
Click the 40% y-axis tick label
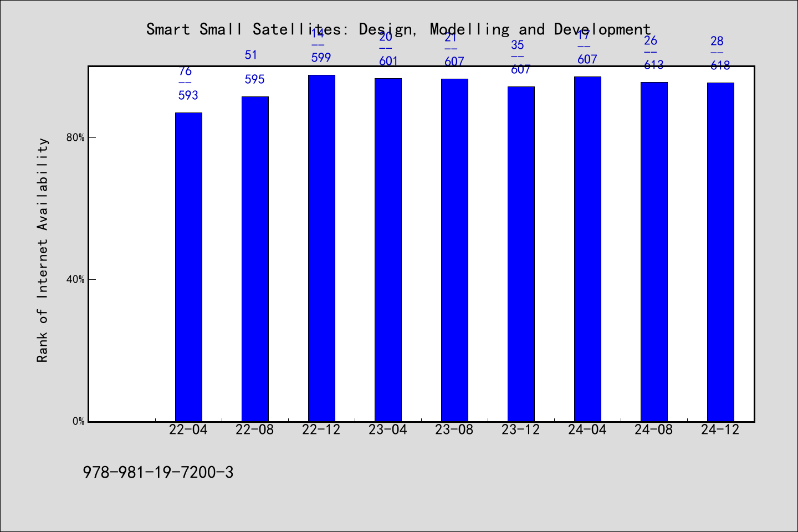(76, 279)
